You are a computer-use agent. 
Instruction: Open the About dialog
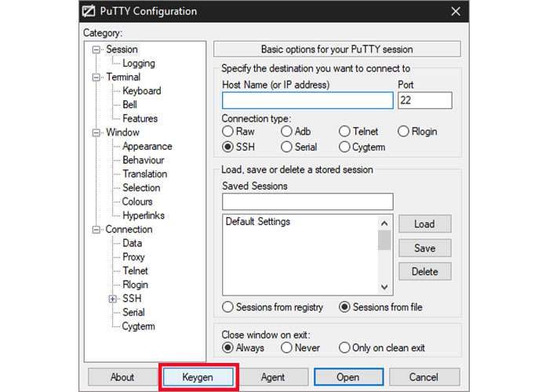coord(122,377)
